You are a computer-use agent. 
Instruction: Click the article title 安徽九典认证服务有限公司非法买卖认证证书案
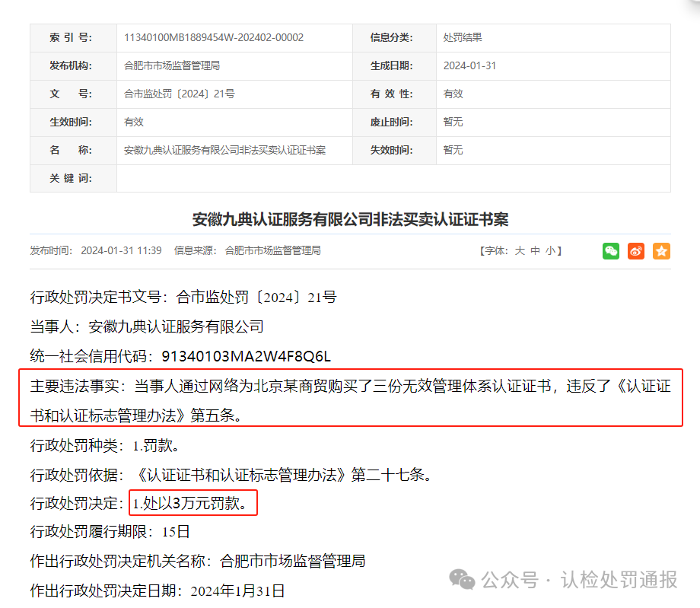click(x=350, y=219)
